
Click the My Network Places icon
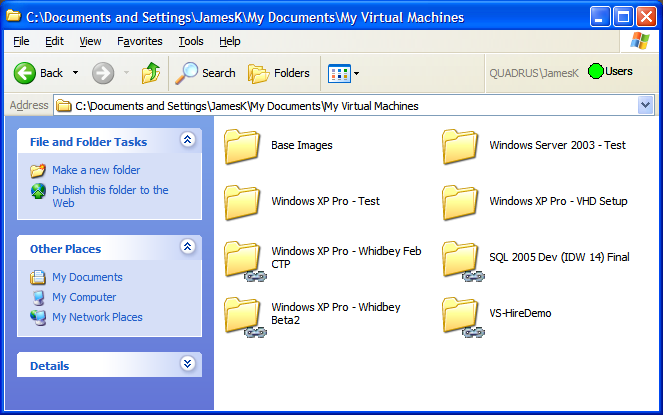[38, 318]
